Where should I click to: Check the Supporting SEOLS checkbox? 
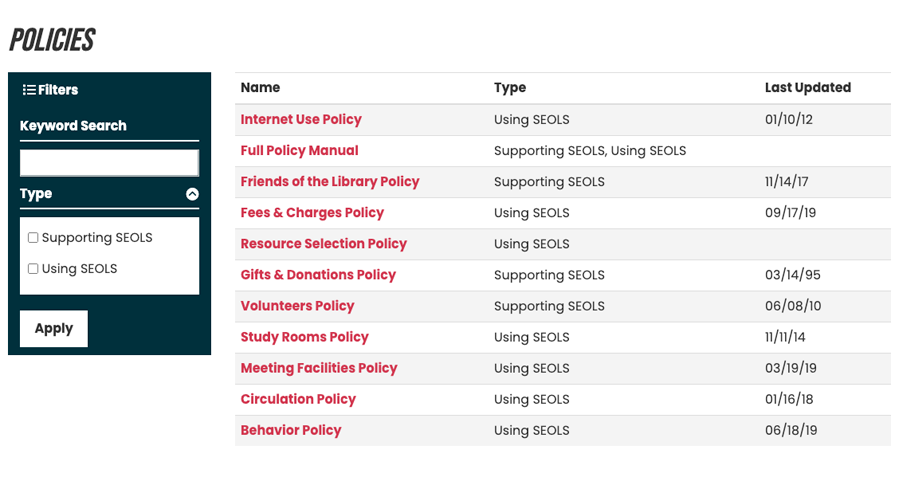33,238
